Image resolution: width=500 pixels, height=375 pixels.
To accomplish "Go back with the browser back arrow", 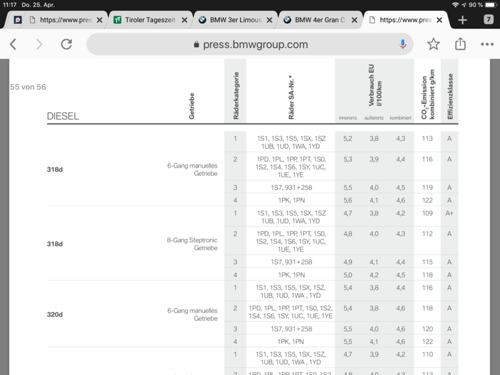I will point(13,44).
